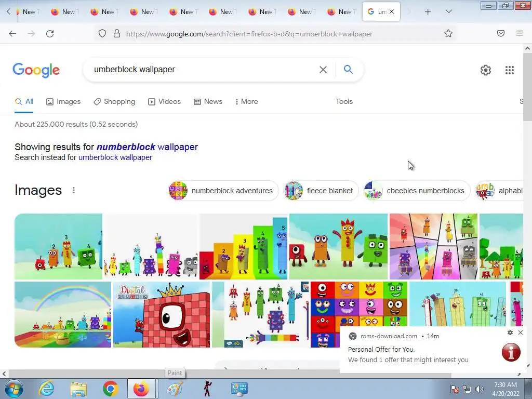The width and height of the screenshot is (532, 399).
Task: Click the vertical scrollbar up arrow
Action: (528, 48)
